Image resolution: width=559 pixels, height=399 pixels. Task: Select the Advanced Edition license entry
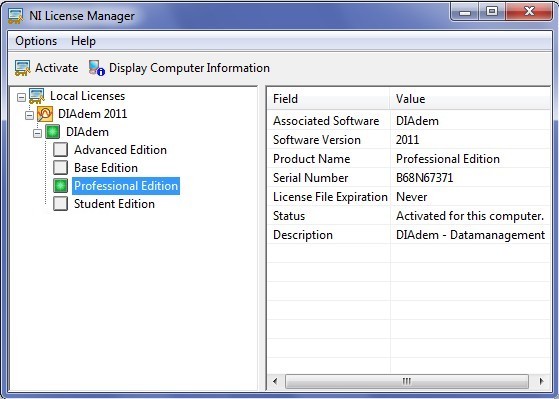click(x=120, y=150)
